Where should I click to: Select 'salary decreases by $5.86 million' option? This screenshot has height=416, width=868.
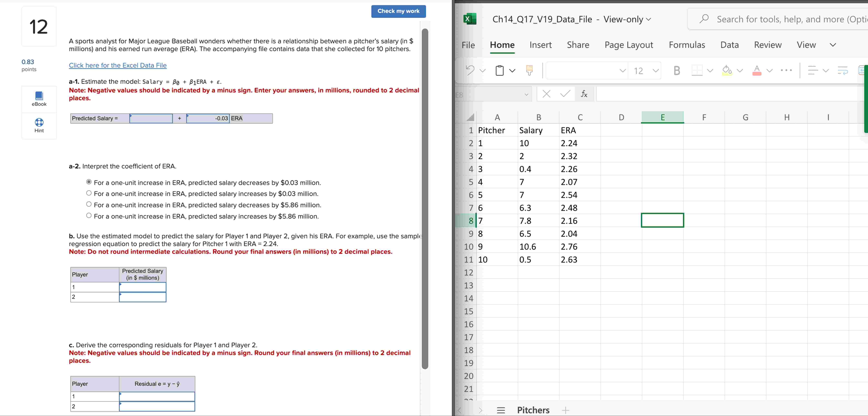pos(89,204)
